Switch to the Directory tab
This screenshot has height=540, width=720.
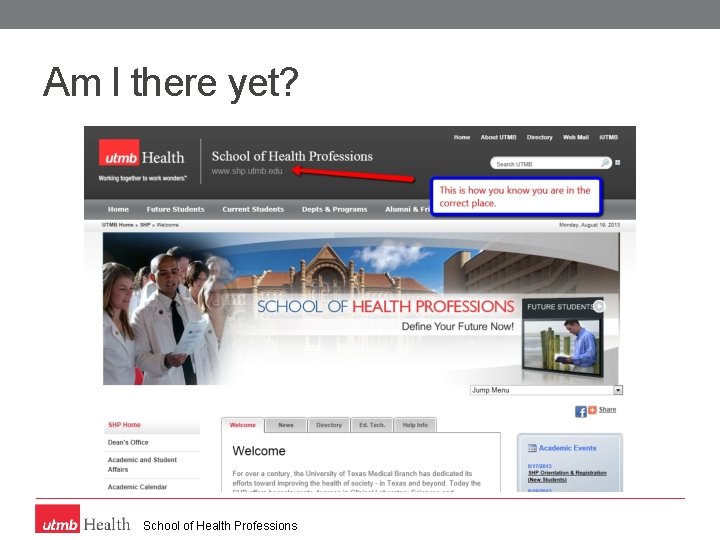[x=329, y=425]
